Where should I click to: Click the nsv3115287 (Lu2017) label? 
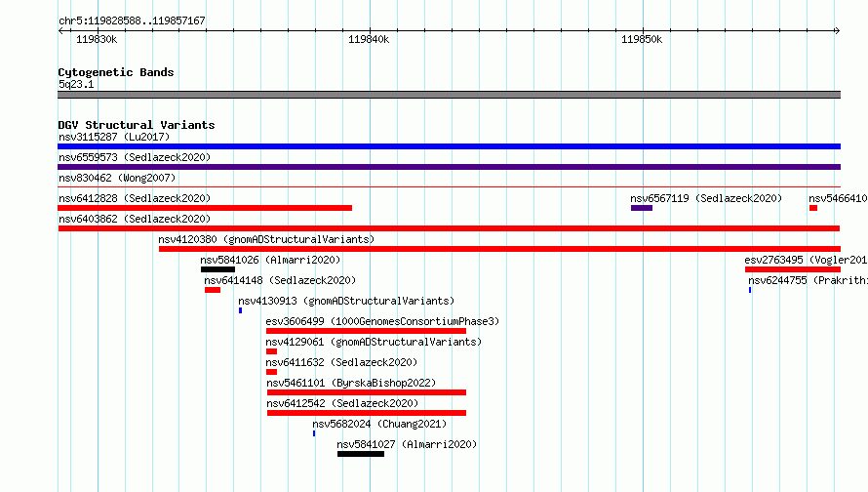pos(114,137)
